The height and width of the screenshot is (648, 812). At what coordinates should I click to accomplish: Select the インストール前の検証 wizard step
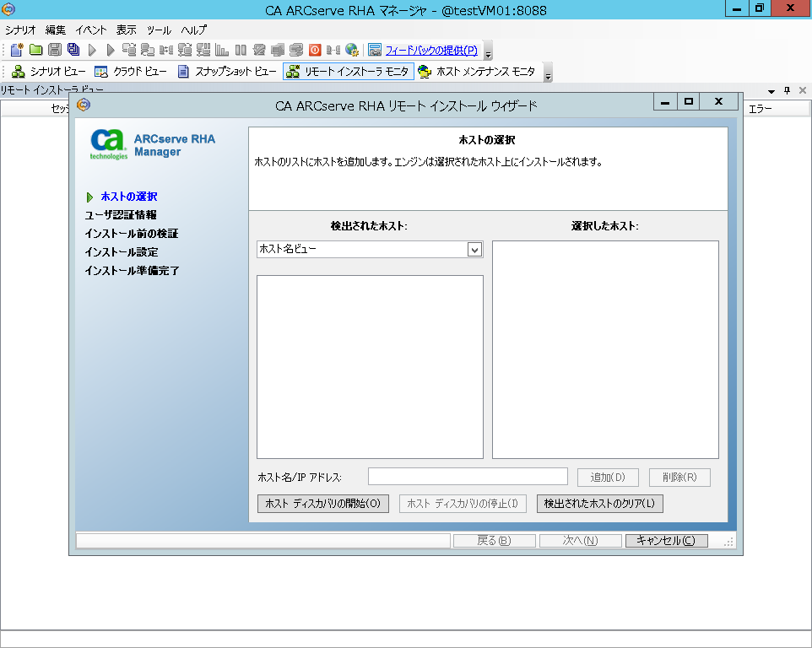click(x=132, y=234)
